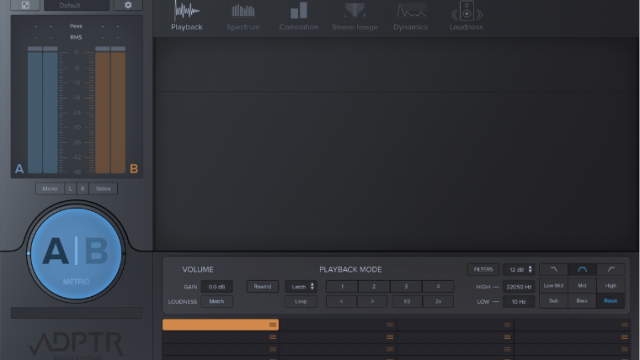This screenshot has height=360, width=640.
Task: Select cue point 2
Action: [x=374, y=287]
